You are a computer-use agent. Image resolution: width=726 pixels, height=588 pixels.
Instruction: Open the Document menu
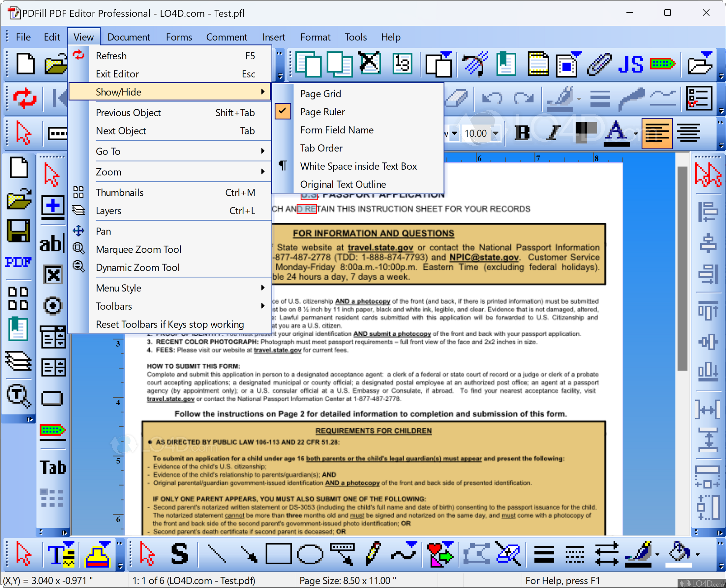[129, 37]
